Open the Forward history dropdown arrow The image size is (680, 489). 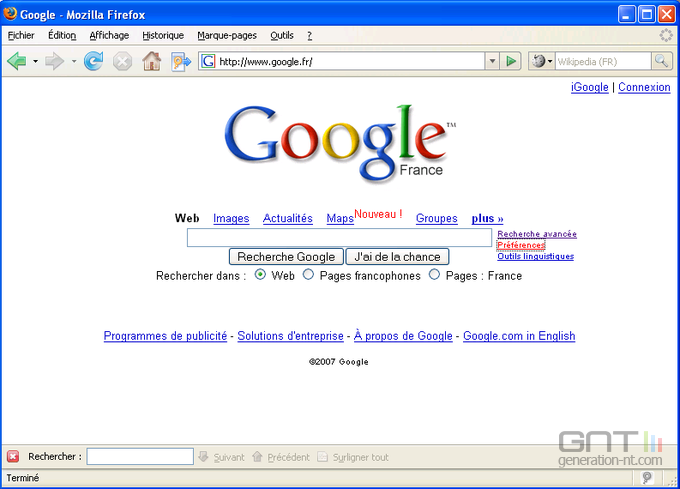coord(74,61)
